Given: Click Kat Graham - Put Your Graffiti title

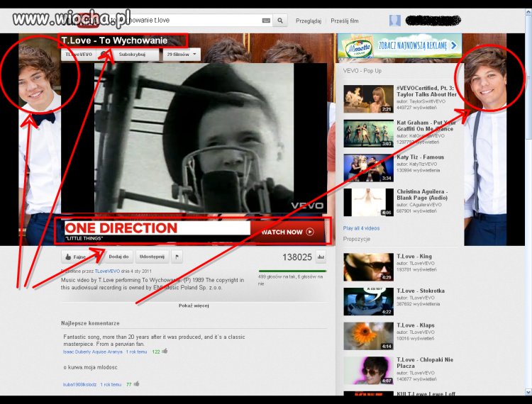Looking at the screenshot, I should pos(426,125).
